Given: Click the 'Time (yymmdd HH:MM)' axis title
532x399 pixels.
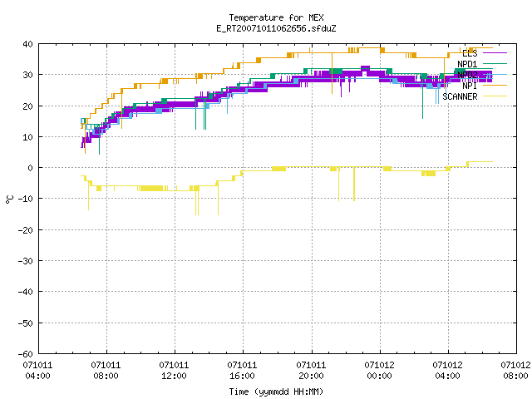Looking at the screenshot, I should coord(276,392).
